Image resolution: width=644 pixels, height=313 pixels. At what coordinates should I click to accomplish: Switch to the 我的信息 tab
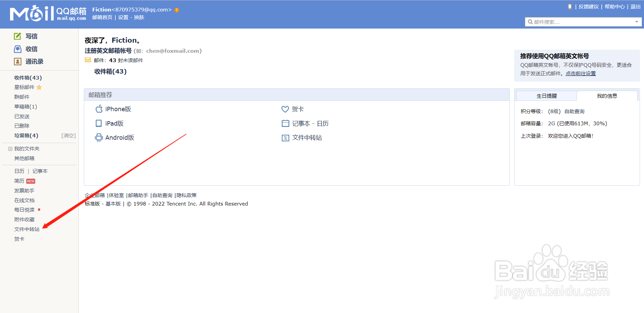607,96
